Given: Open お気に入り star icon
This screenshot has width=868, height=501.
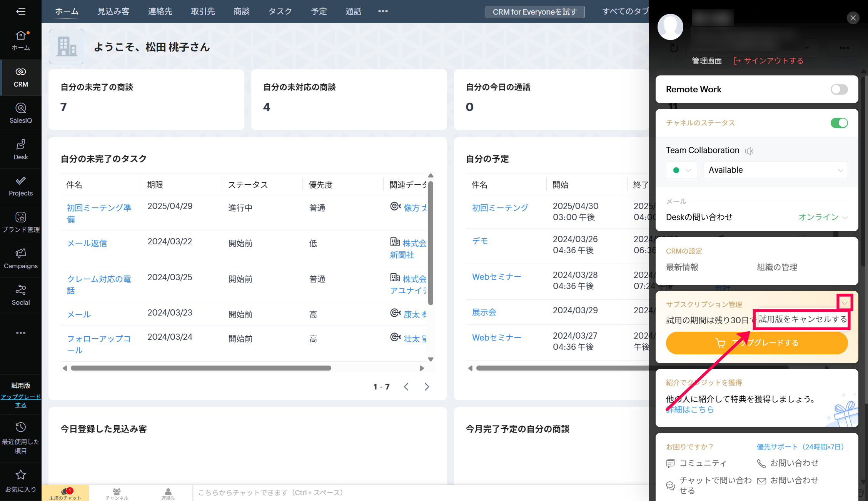Looking at the screenshot, I should click(21, 475).
